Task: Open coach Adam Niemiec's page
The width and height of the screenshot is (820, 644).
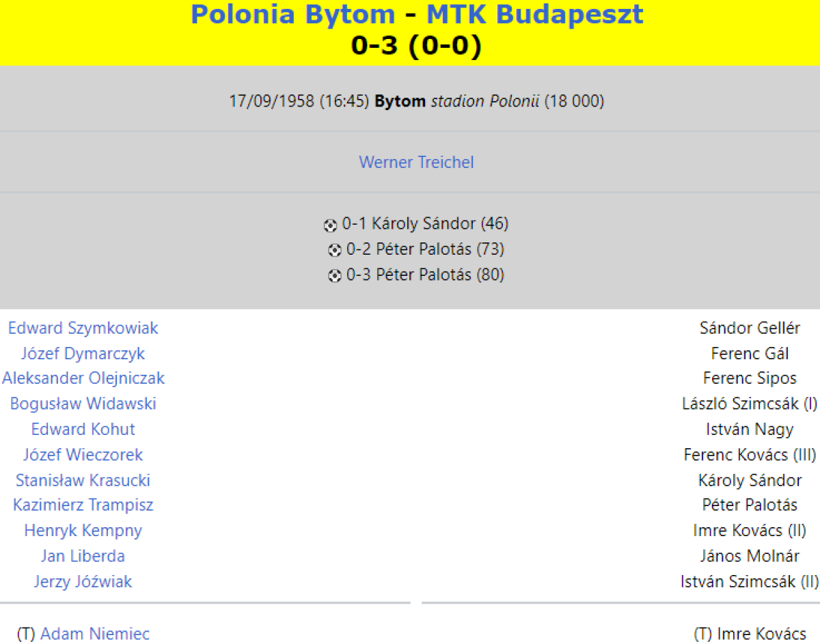Action: 94,634
